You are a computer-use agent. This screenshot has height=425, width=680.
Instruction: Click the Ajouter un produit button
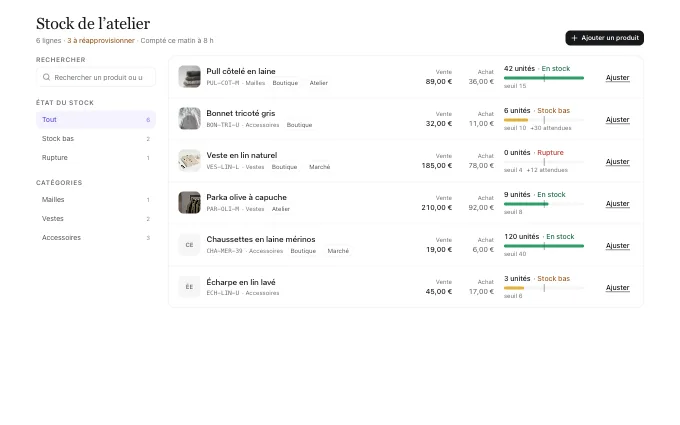coord(604,38)
